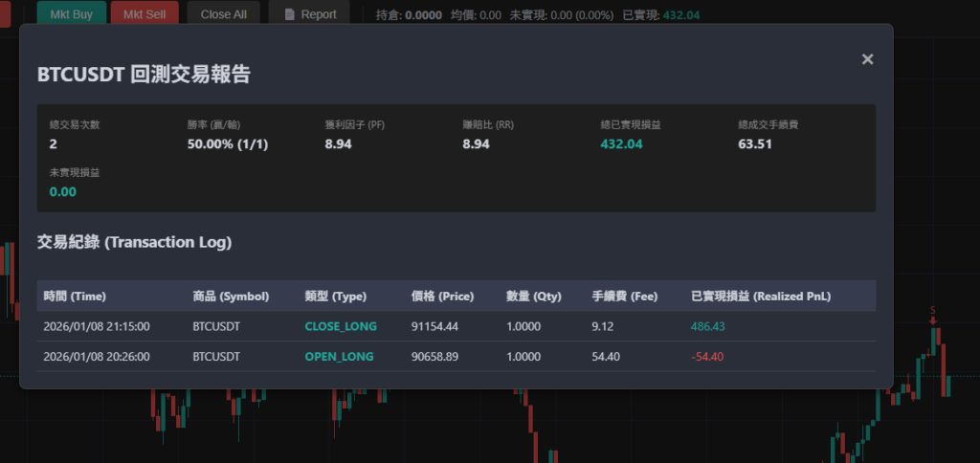Click the 已實現損益 (Realized PnL) column header
Image resolution: width=980 pixels, height=463 pixels.
[760, 297]
